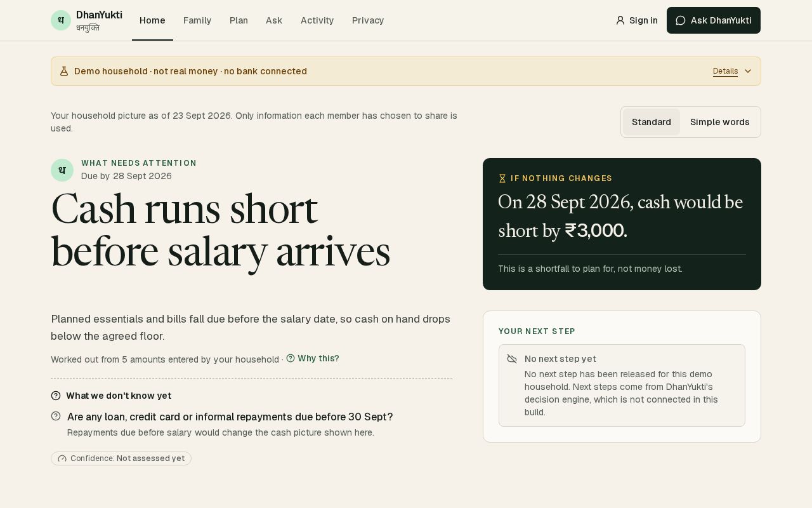
Task: Open the Plan tab
Action: [x=239, y=20]
